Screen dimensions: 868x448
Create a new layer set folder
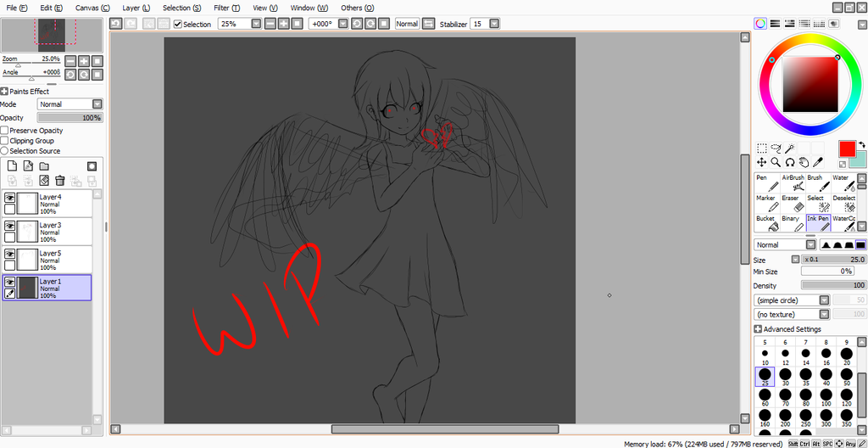[44, 165]
